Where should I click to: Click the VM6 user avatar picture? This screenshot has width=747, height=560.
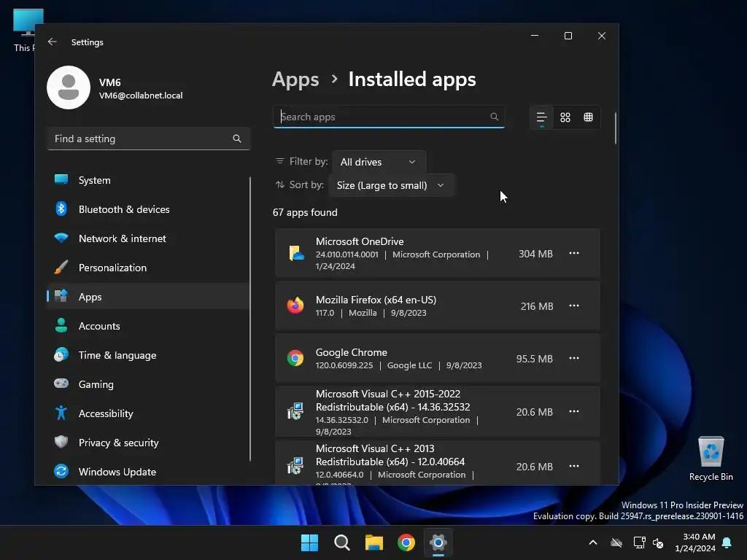point(69,87)
